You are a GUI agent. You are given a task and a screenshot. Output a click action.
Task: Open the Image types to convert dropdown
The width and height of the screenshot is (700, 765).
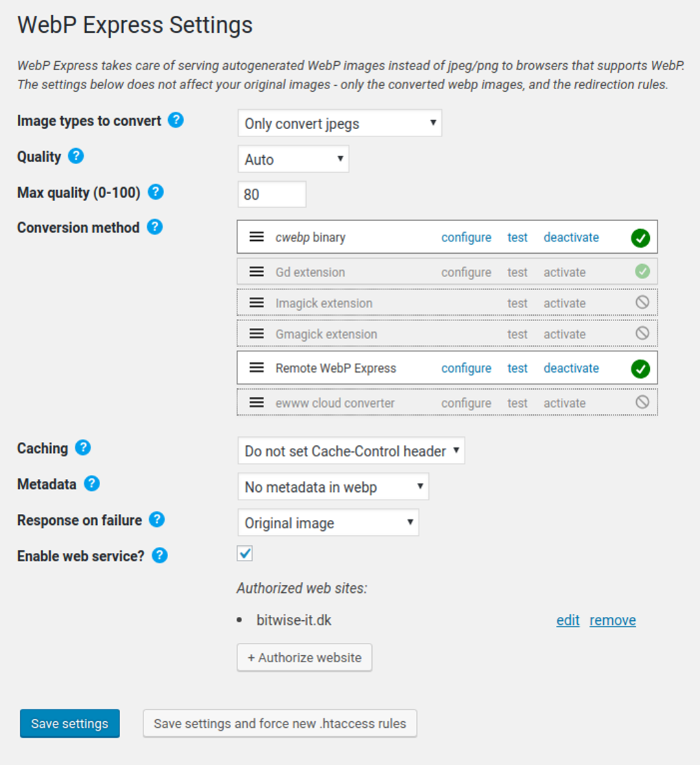click(340, 123)
